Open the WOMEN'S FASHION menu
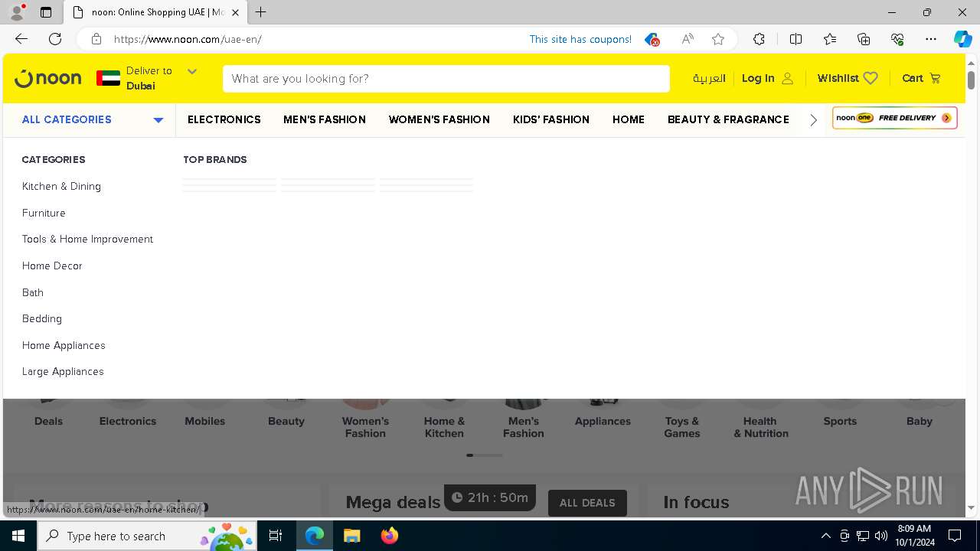The height and width of the screenshot is (551, 980). pyautogui.click(x=439, y=119)
